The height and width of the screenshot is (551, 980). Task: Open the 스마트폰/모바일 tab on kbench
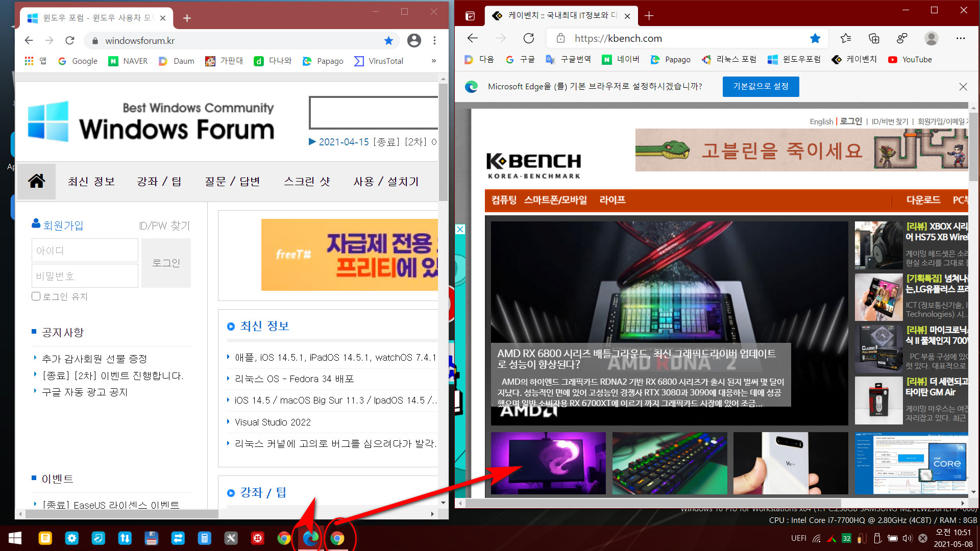[555, 200]
